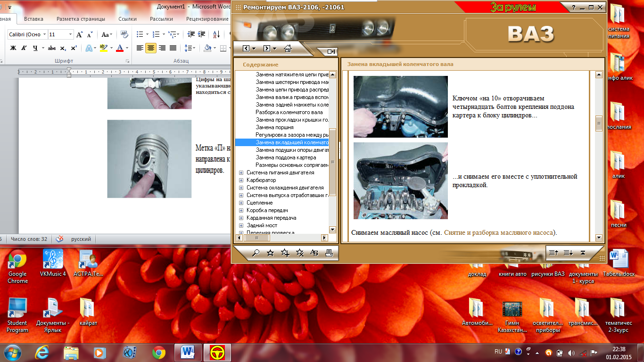Print the current manual page
This screenshot has width=644, height=362.
[329, 253]
